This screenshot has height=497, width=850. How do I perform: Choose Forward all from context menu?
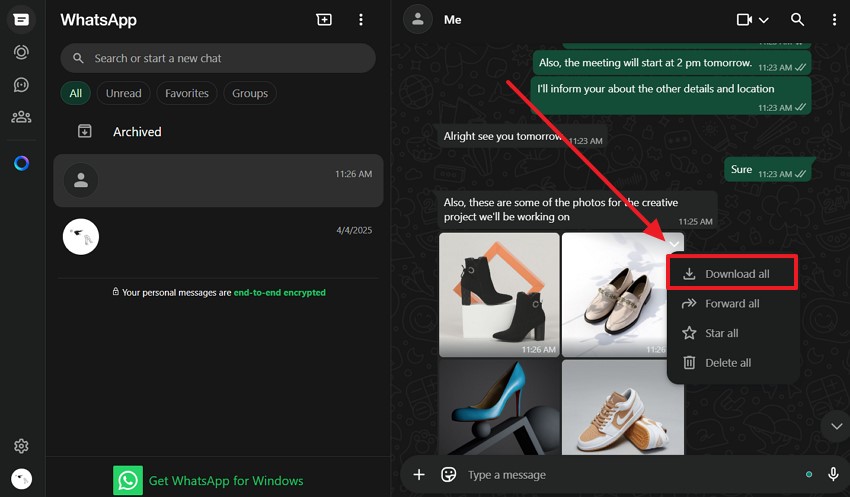coord(732,304)
